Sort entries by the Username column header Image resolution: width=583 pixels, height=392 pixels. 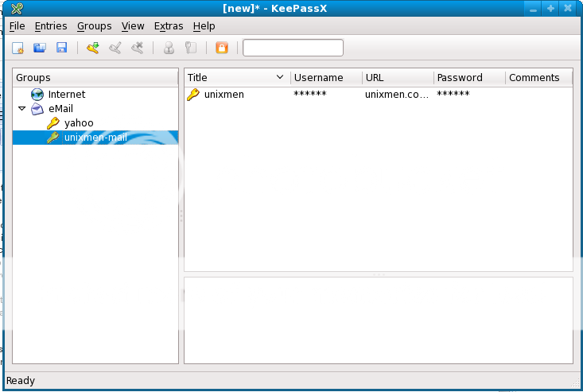(x=326, y=78)
